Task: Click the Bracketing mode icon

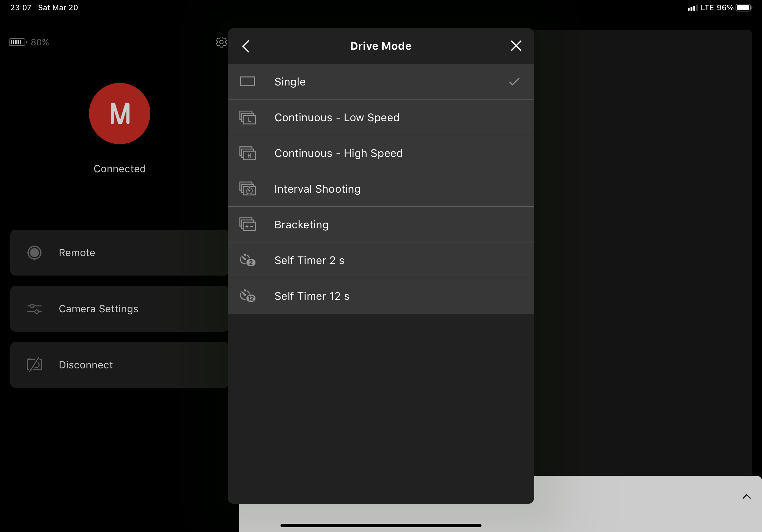Action: (x=247, y=225)
